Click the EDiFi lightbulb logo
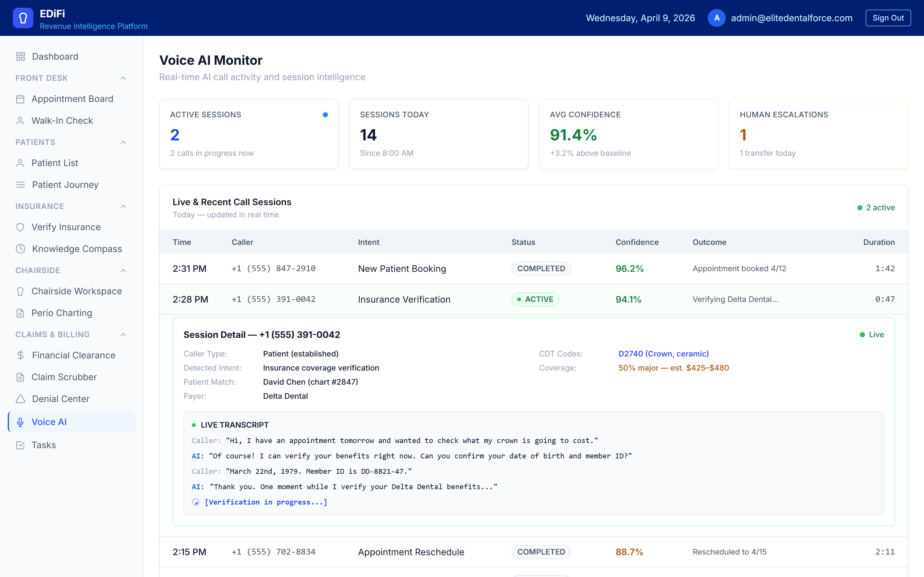Viewport: 924px width, 577px height. point(22,18)
